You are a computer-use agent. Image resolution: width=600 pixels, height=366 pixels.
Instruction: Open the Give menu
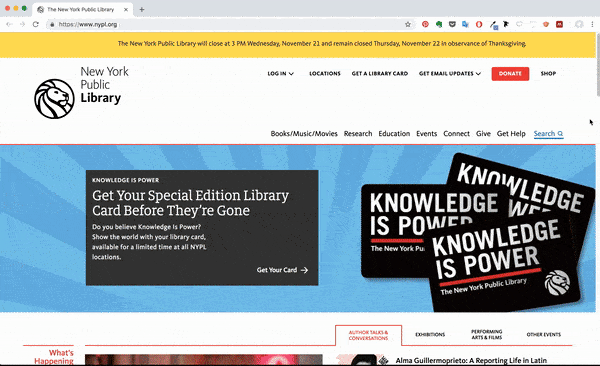[483, 134]
